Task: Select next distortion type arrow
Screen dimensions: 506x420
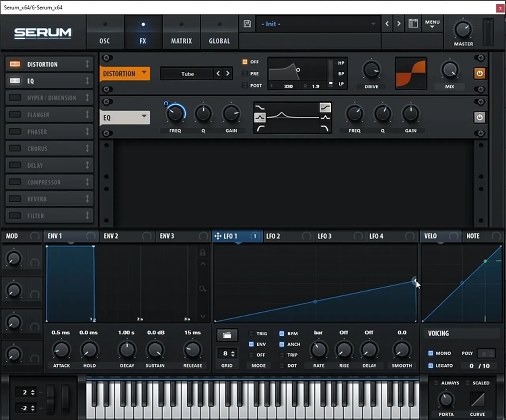Action: point(227,74)
